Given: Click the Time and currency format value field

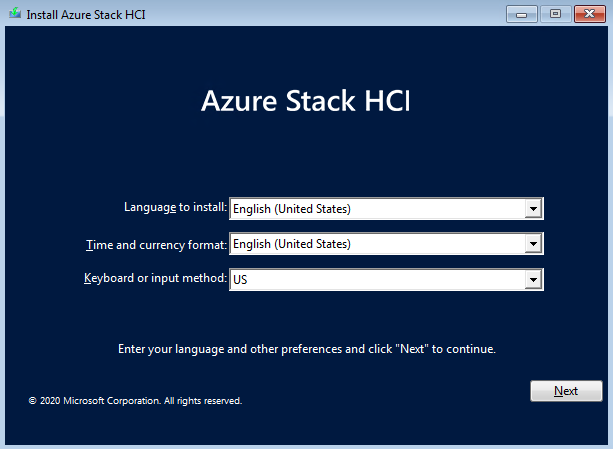Looking at the screenshot, I should pyautogui.click(x=377, y=244).
